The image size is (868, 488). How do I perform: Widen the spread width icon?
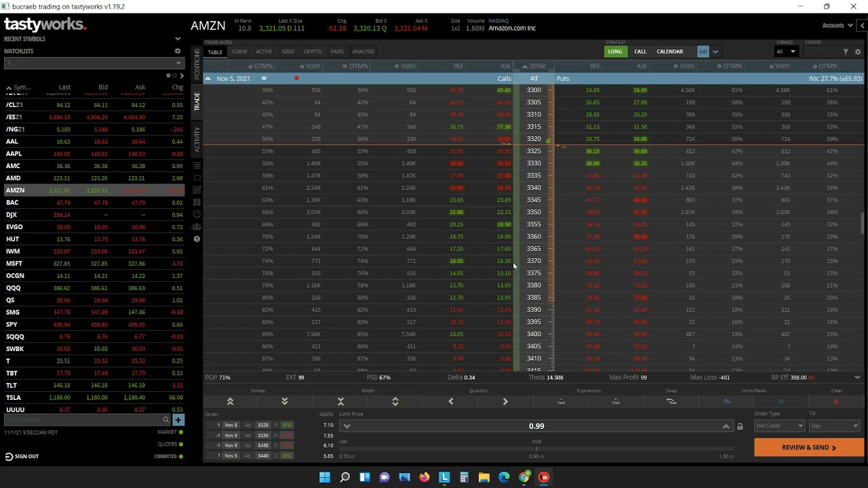pyautogui.click(x=395, y=402)
